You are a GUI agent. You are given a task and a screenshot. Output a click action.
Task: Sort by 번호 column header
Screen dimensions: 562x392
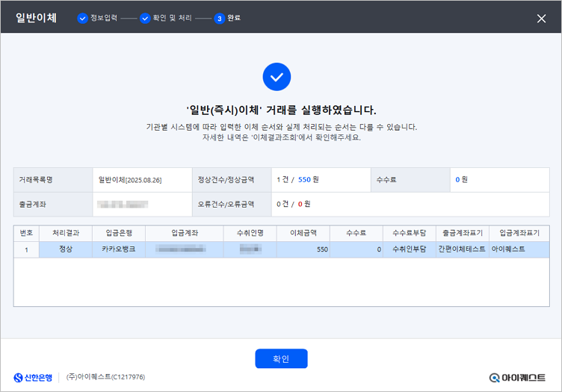click(26, 233)
